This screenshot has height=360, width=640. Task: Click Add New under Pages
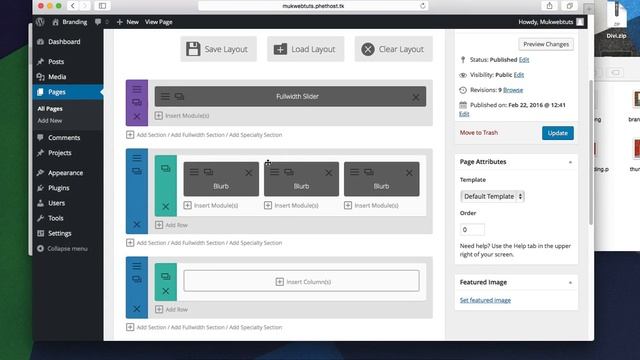point(50,120)
